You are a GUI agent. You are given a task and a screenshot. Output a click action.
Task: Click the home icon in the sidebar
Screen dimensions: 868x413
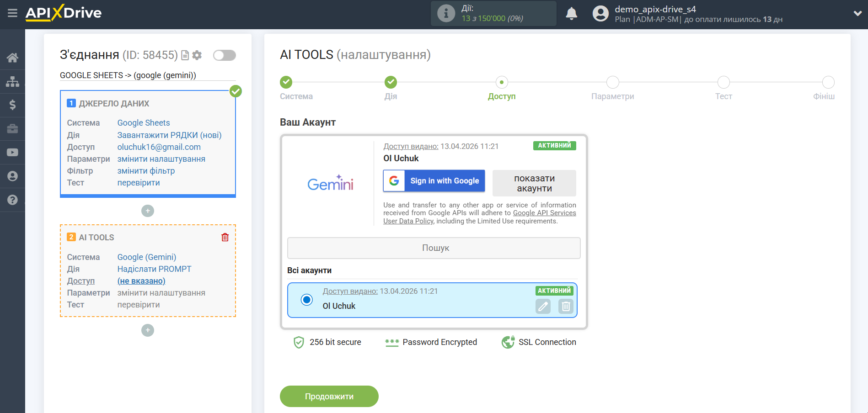pos(12,58)
